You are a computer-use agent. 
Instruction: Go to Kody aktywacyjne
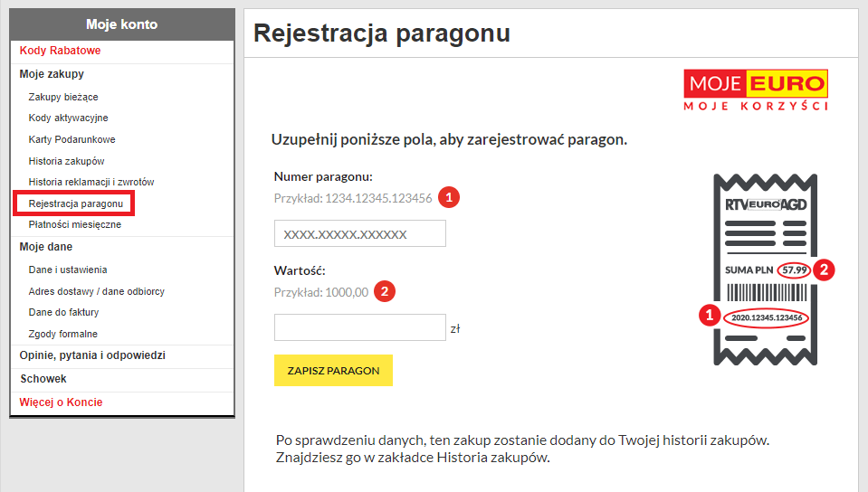(69, 118)
